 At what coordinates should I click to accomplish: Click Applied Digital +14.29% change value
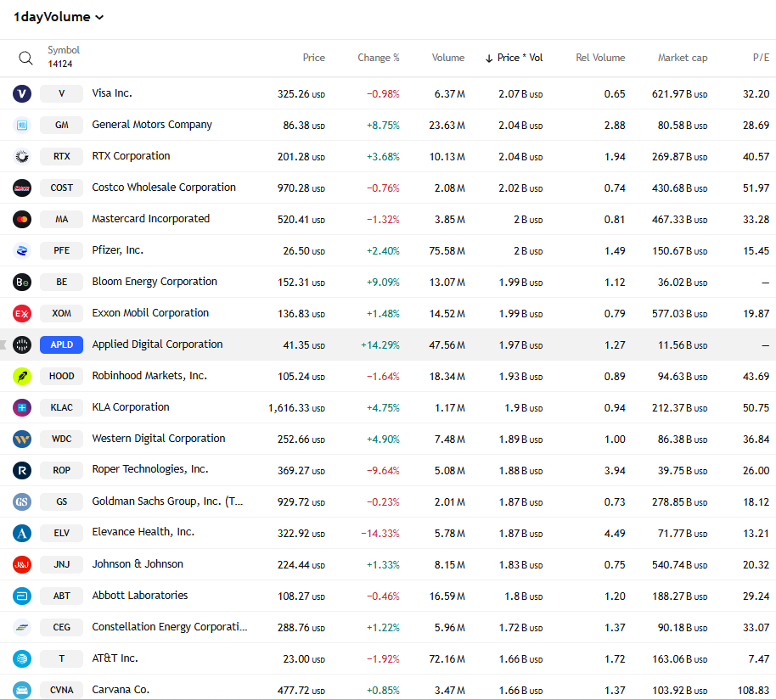380,345
